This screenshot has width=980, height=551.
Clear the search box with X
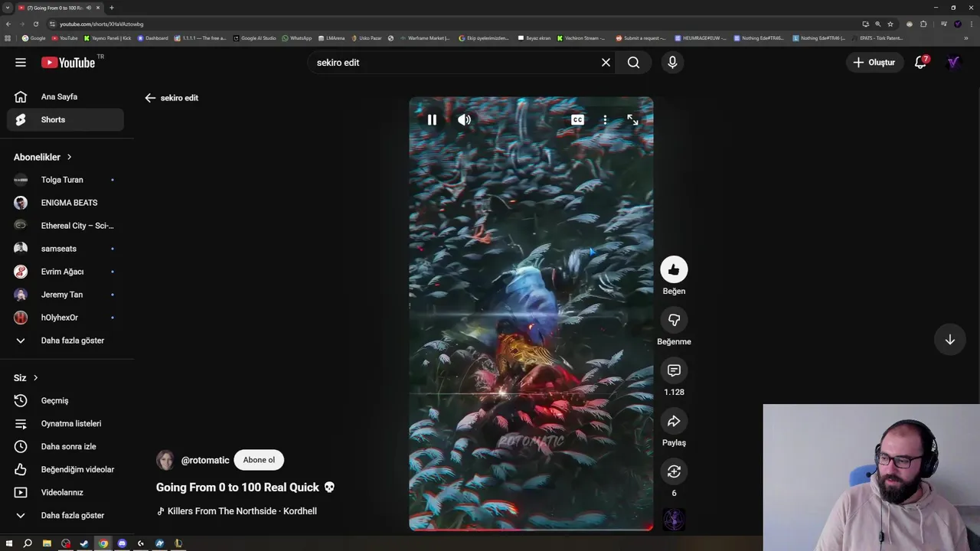[606, 63]
